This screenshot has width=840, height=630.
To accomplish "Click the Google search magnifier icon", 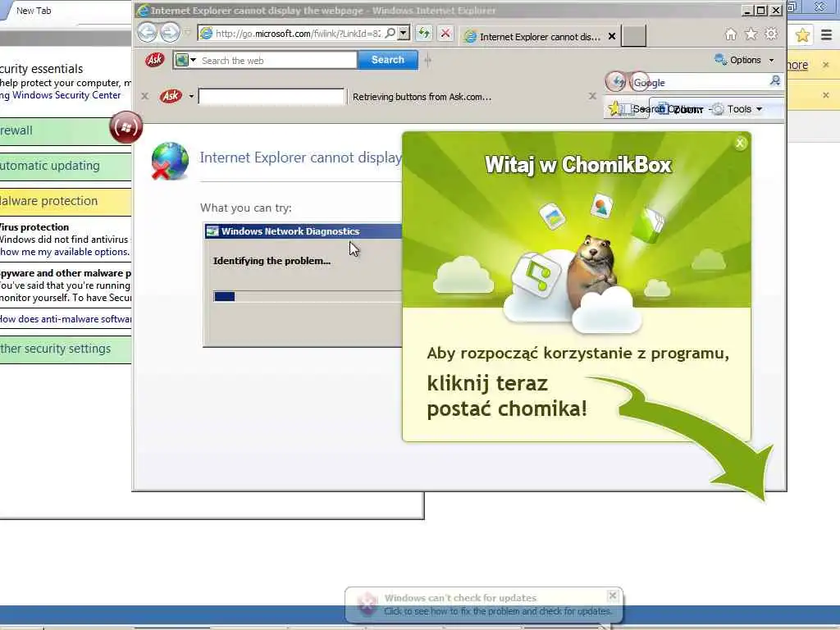I will (775, 81).
